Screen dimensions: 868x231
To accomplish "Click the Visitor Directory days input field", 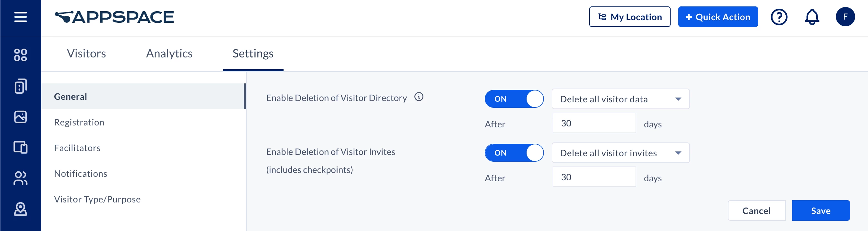I will (594, 123).
